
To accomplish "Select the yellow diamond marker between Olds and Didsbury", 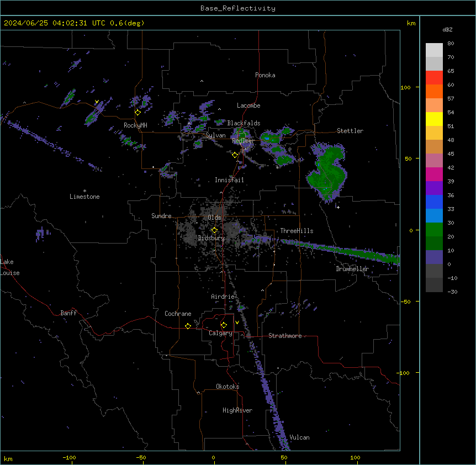I will point(214,230).
